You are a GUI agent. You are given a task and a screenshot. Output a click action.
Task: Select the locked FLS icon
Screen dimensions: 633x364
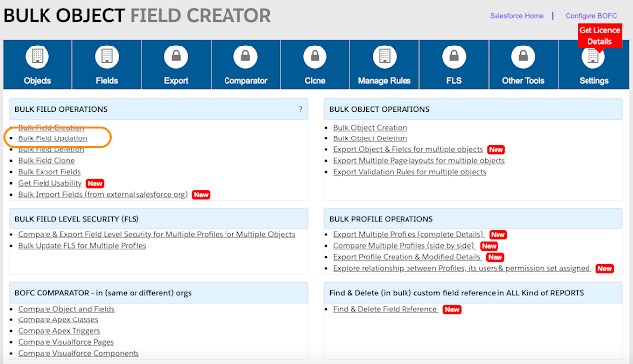click(454, 57)
